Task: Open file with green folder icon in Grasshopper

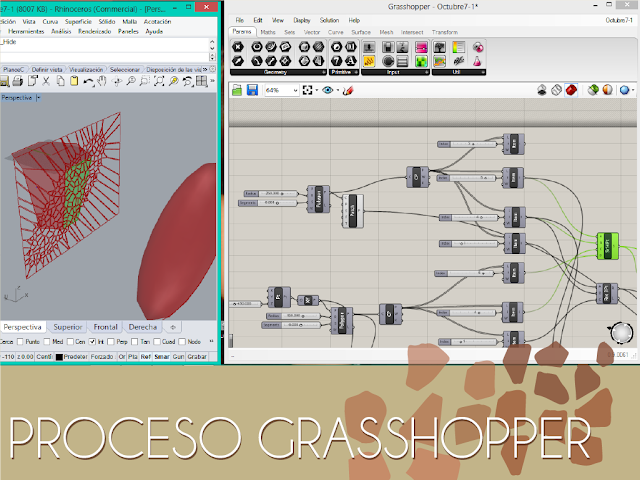Action: pos(237,90)
